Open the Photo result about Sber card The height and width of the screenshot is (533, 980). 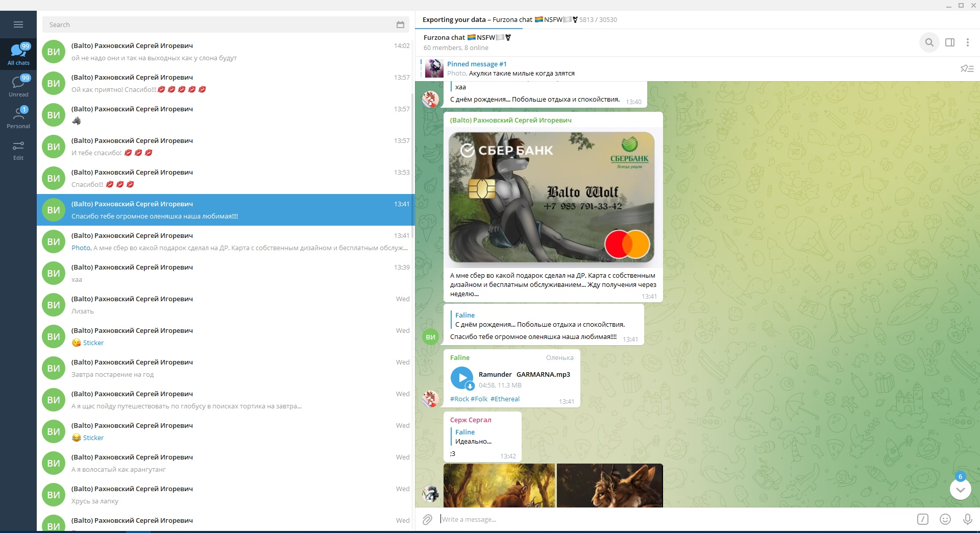[226, 241]
